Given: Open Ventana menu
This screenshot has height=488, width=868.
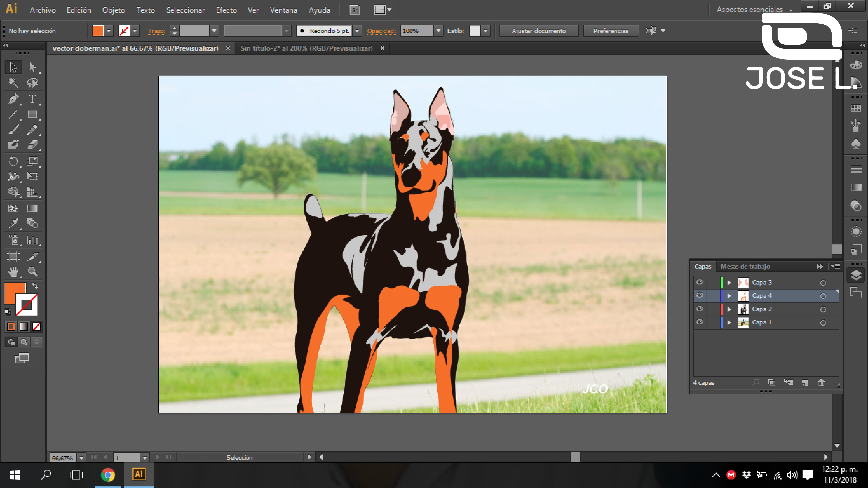Looking at the screenshot, I should pyautogui.click(x=283, y=10).
